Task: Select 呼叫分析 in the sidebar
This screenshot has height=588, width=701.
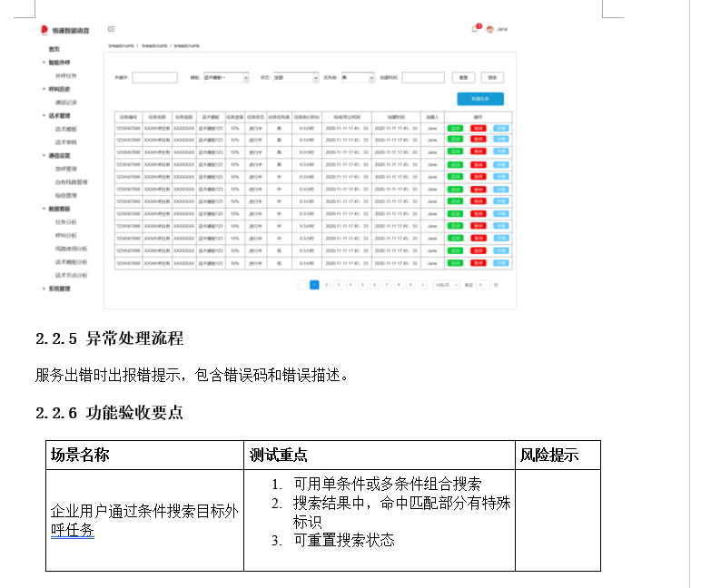Action: point(65,235)
